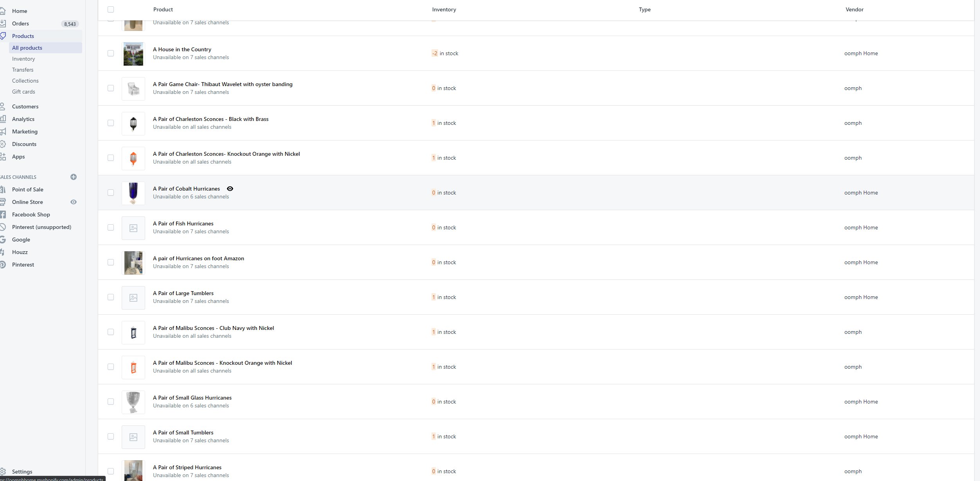Preview A Pair of Cobalt Hurricanes eye icon
Viewport: 980px width, 481px height.
(230, 189)
